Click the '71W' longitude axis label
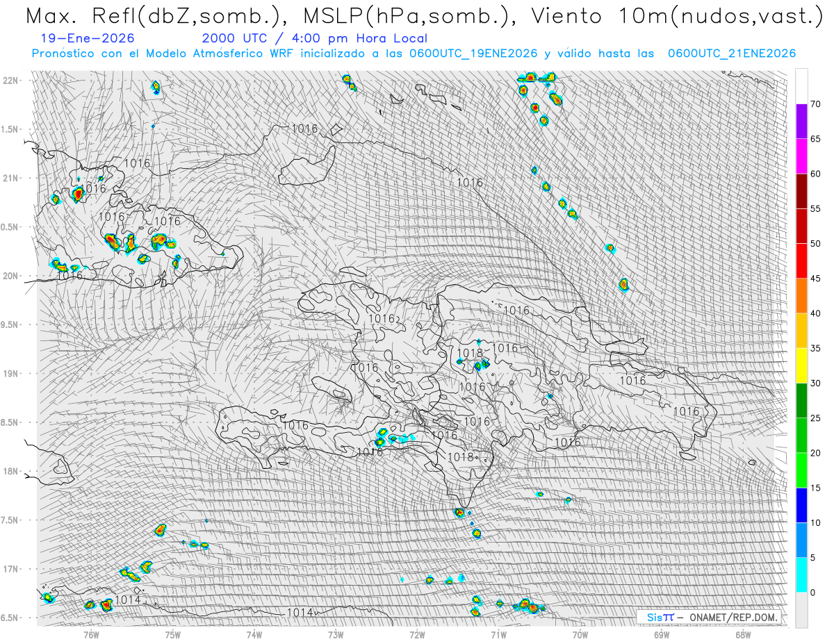The width and height of the screenshot is (834, 644). [498, 634]
